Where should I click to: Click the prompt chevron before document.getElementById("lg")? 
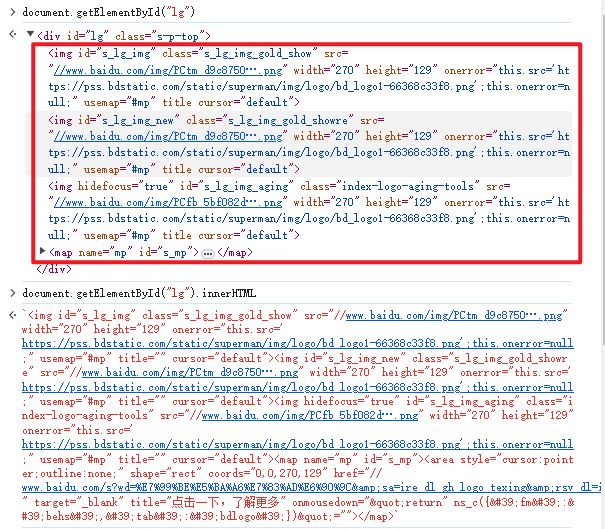[x=10, y=10]
